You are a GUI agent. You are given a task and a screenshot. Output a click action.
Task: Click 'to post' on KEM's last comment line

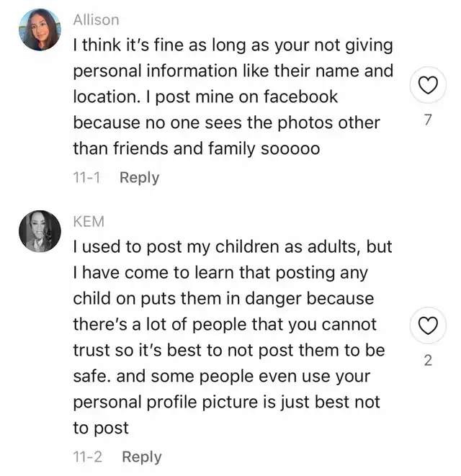point(100,428)
